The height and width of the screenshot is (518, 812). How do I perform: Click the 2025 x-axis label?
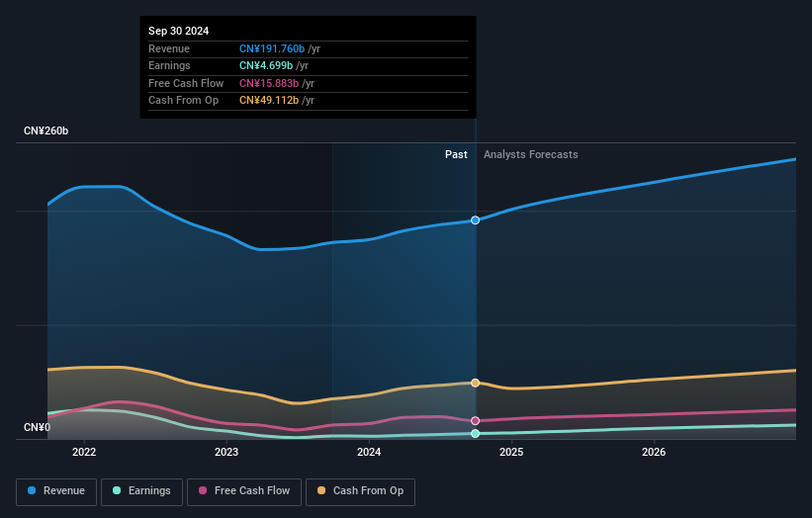tap(511, 452)
